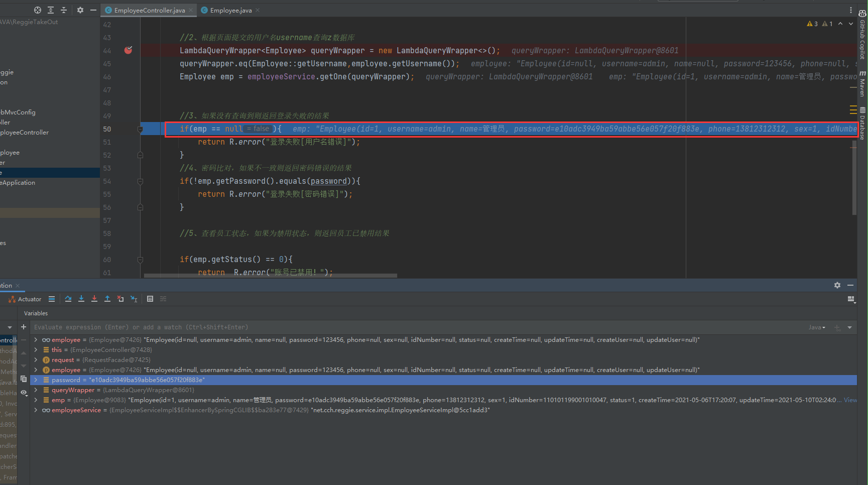The height and width of the screenshot is (485, 868).
Task: Step Out in debugger
Action: [x=107, y=299]
